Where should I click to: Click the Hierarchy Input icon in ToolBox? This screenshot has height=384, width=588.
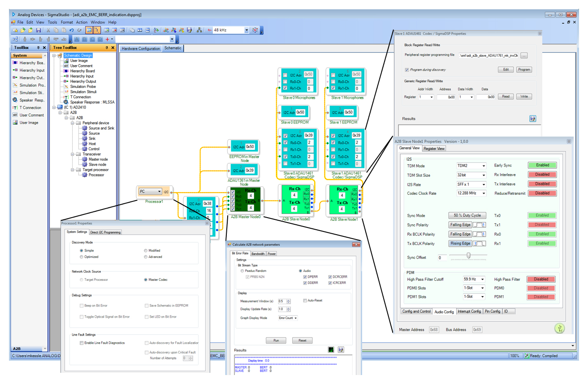coord(15,70)
